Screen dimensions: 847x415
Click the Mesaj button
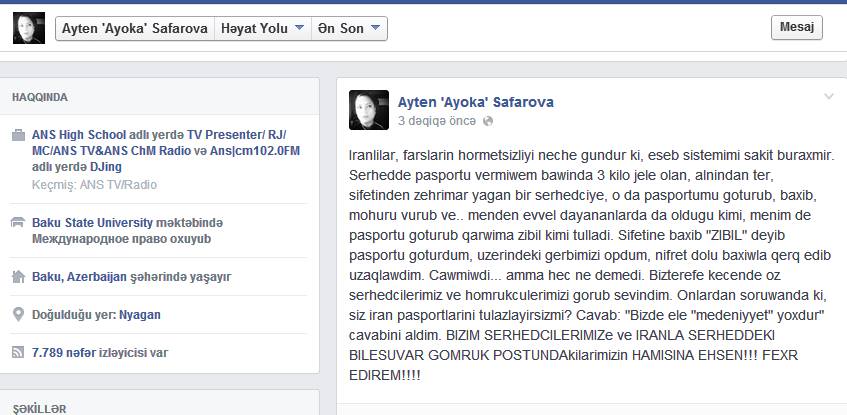797,28
